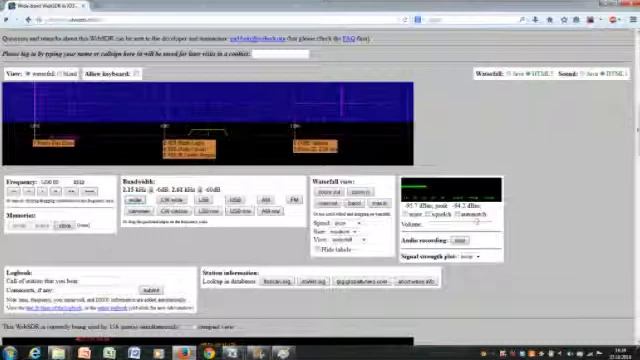
Task: Select AM mode
Action: (266, 200)
